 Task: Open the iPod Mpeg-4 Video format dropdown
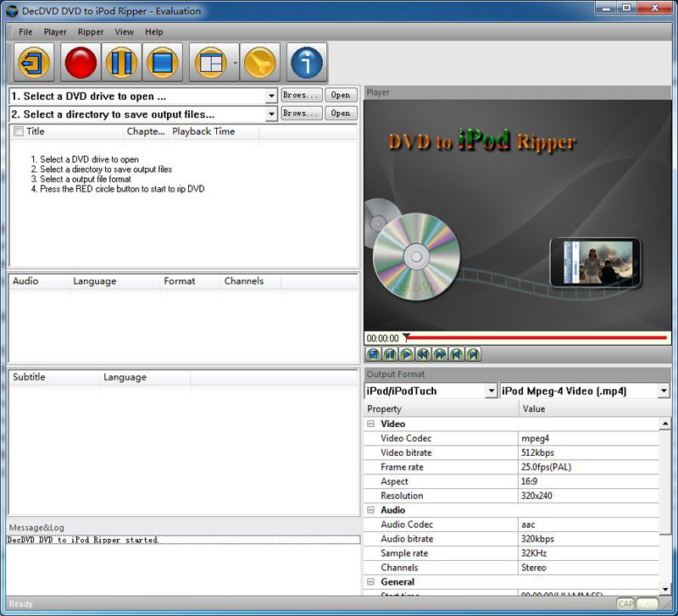(x=664, y=391)
